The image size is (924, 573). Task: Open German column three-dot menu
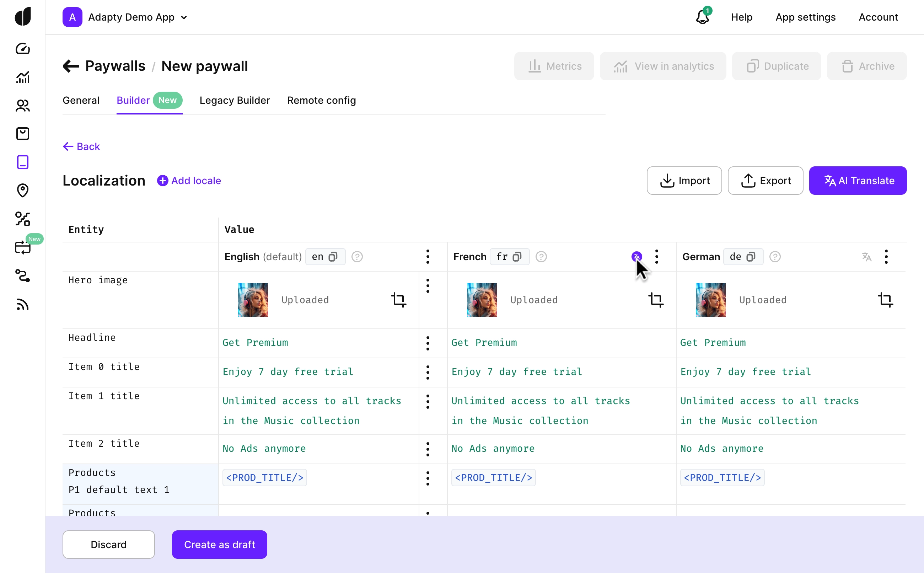(x=886, y=257)
